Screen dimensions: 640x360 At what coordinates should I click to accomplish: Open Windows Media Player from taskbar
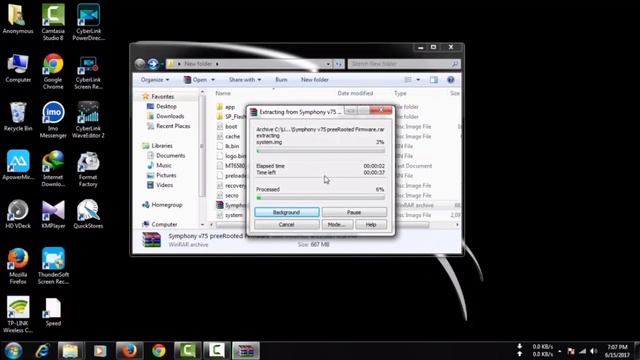[x=100, y=351]
